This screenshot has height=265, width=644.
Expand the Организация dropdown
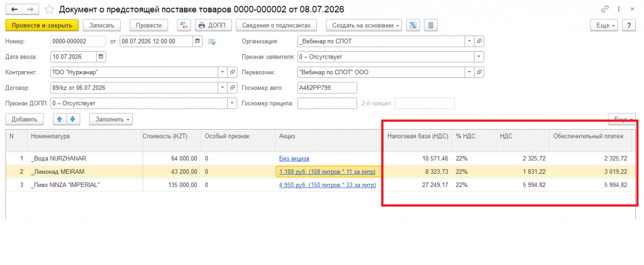click(470, 42)
